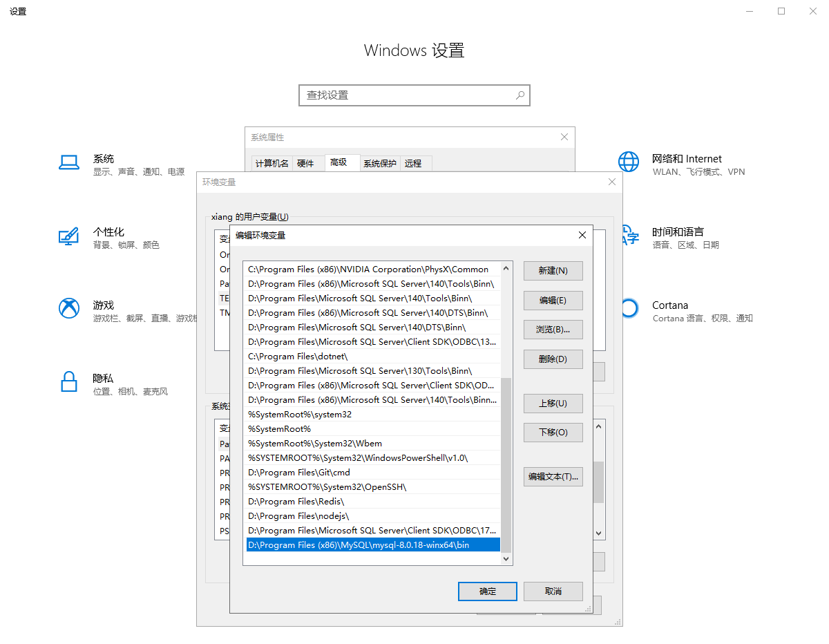The height and width of the screenshot is (644, 829).
Task: Select Microsoft SQL Server\130\Tools\Binn\ entry
Action: 373,371
